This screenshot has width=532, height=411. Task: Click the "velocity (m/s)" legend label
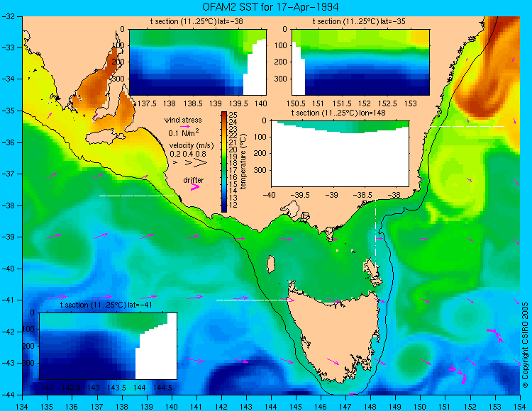[192, 146]
